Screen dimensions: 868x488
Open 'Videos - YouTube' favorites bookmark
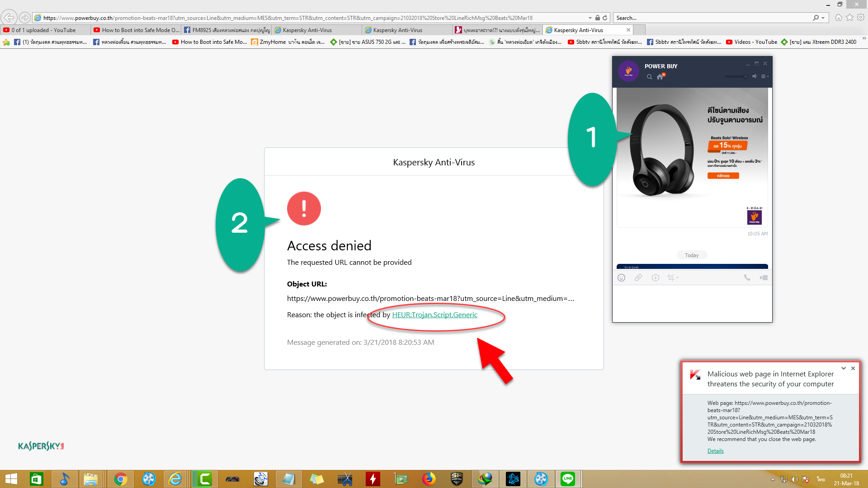[x=751, y=42]
